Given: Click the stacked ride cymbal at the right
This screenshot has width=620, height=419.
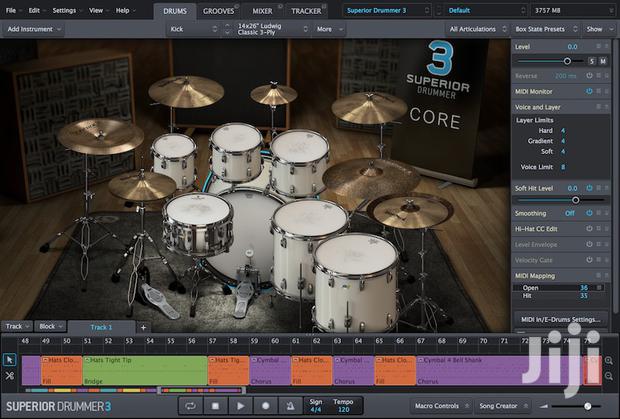Looking at the screenshot, I should [410, 210].
